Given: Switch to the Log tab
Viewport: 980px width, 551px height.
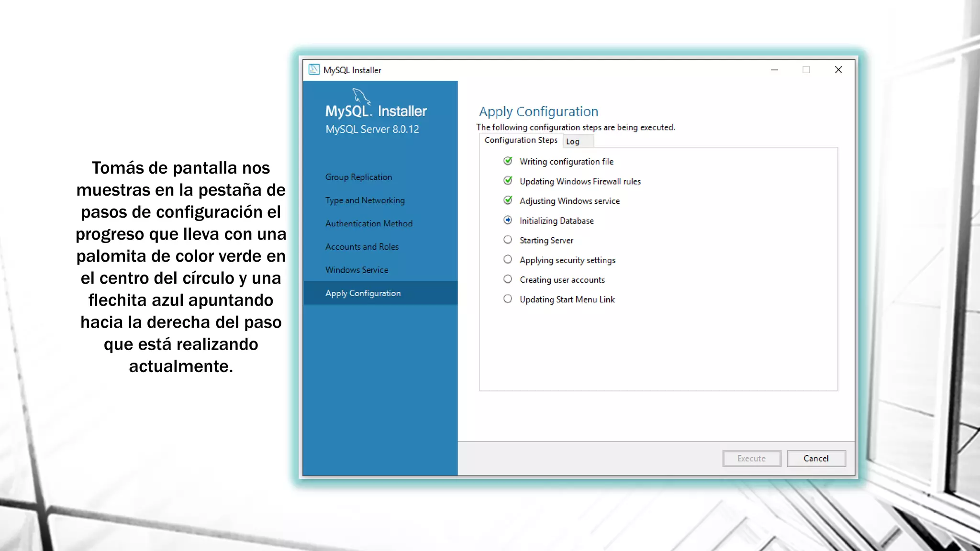Looking at the screenshot, I should pyautogui.click(x=578, y=142).
